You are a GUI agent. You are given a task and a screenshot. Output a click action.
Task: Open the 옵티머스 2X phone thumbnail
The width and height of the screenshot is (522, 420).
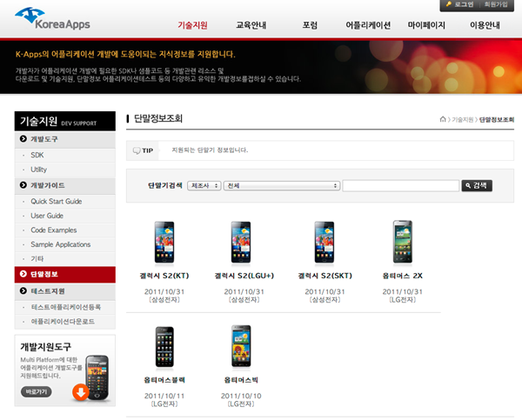tap(403, 242)
